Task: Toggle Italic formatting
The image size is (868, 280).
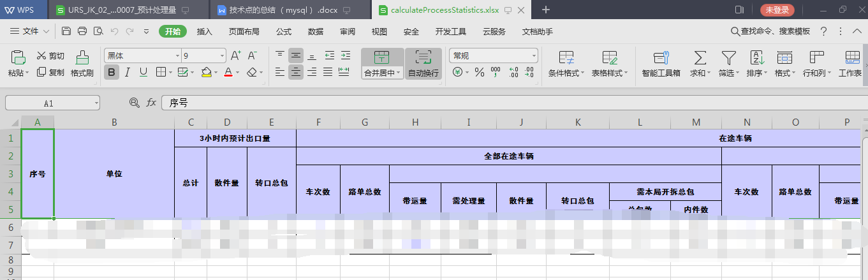Action: click(x=128, y=72)
